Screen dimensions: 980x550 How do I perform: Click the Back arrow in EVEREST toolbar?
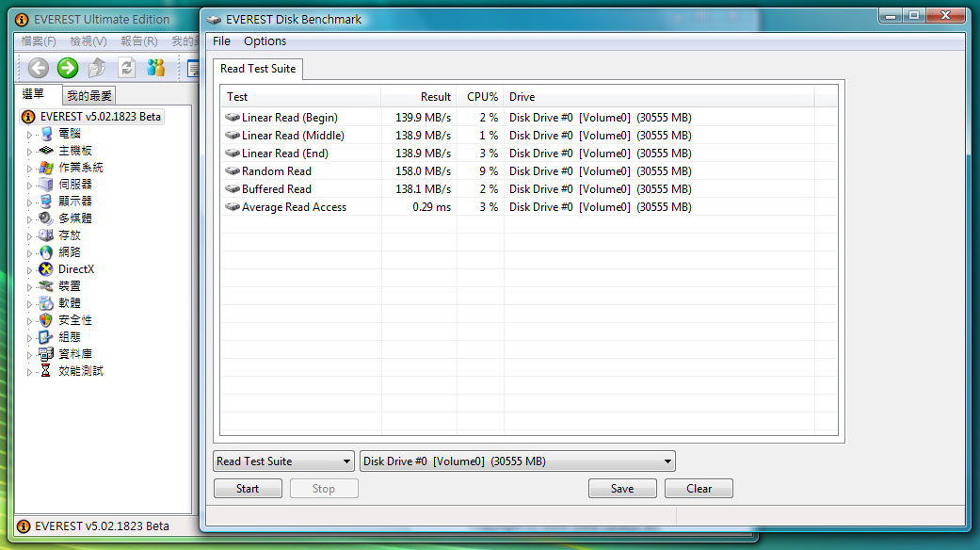point(38,68)
